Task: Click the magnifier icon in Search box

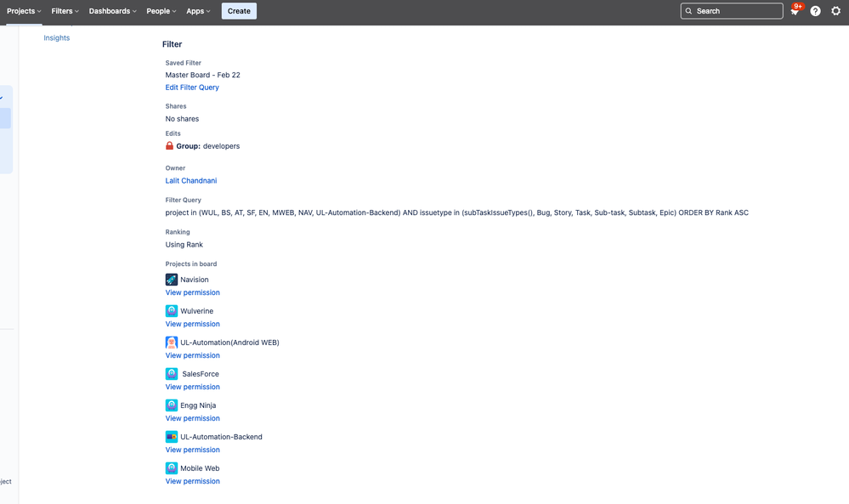Action: (688, 11)
